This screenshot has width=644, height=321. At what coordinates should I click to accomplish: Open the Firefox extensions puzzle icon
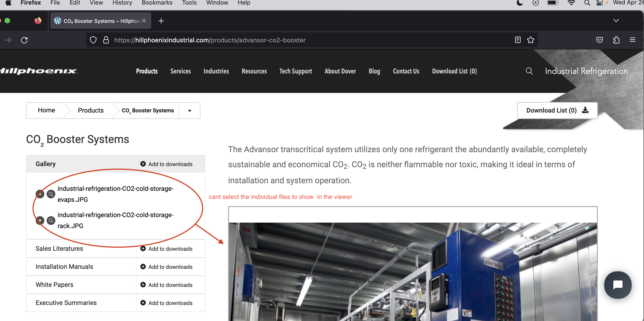point(616,40)
